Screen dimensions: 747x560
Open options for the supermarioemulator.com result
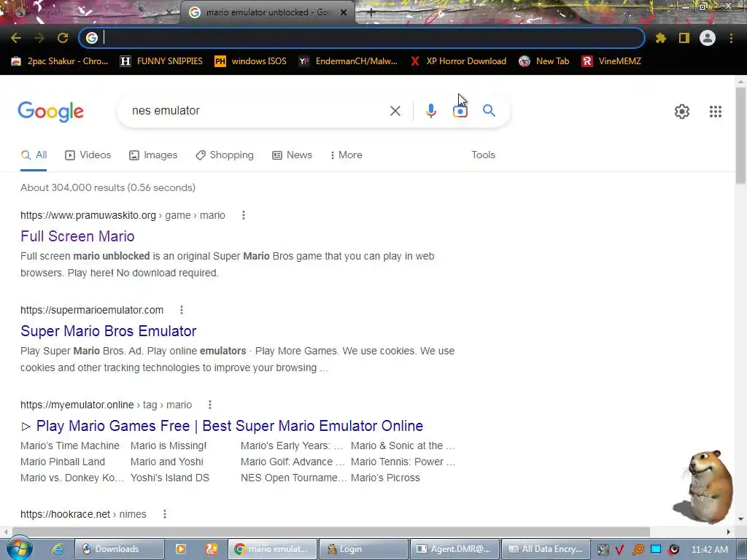tap(182, 310)
